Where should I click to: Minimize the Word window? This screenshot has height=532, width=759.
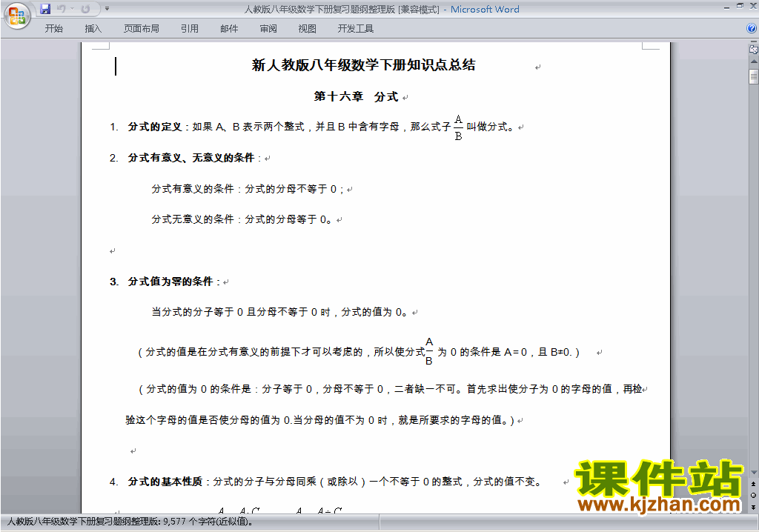[726, 7]
